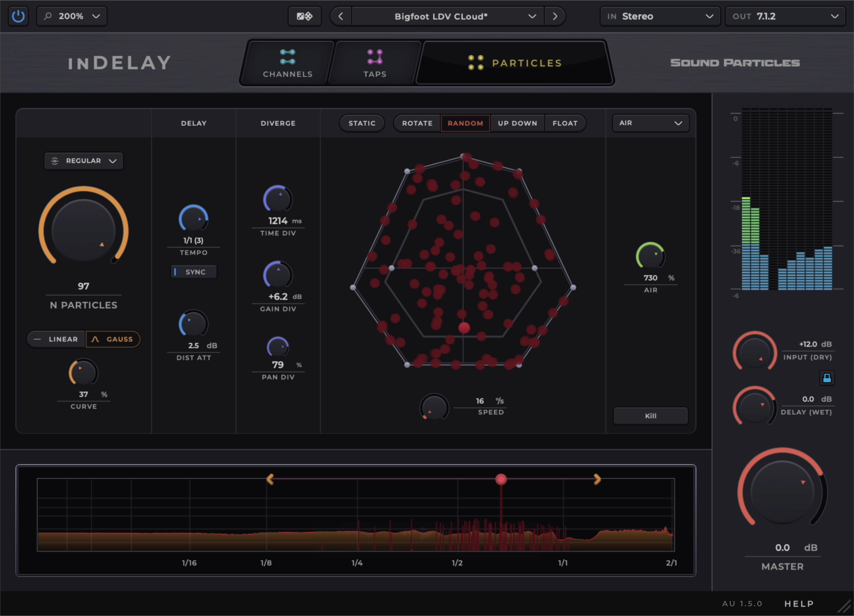Screen dimensions: 854x616
Task: Select ROTATE movement mode
Action: point(417,123)
